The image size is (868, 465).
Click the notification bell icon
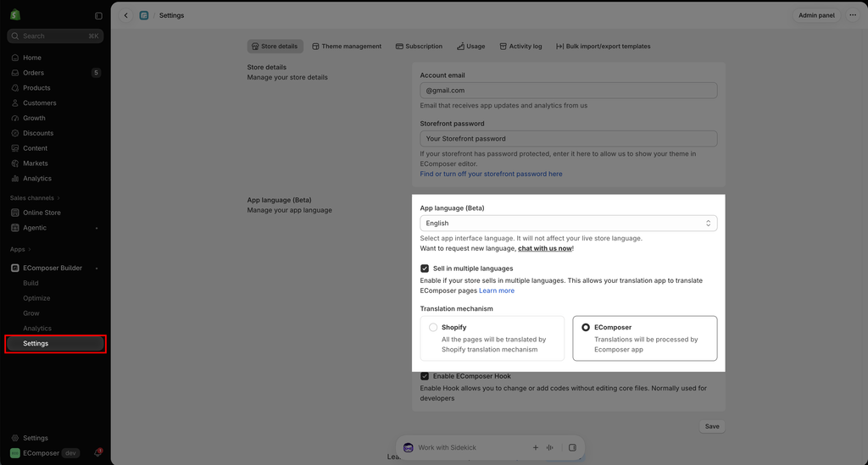[97, 453]
